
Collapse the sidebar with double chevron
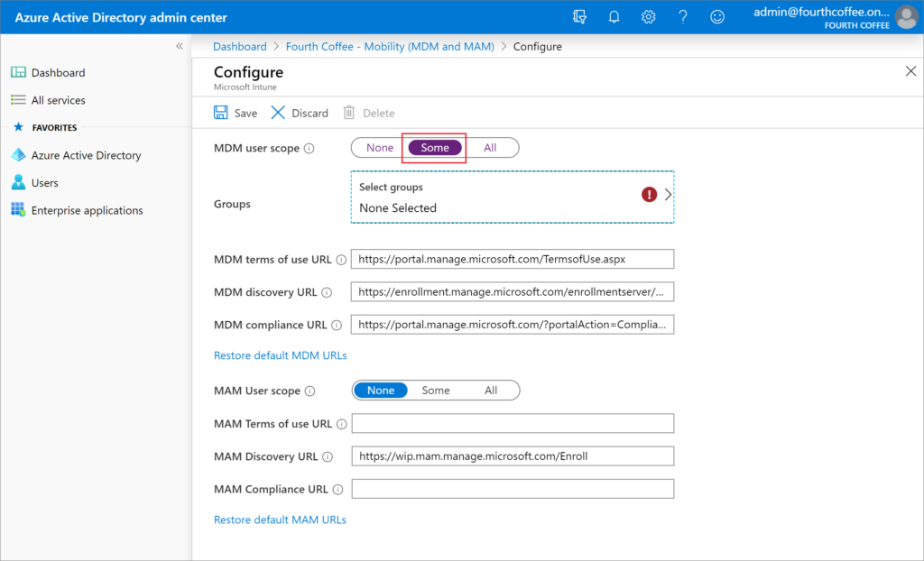tap(180, 46)
